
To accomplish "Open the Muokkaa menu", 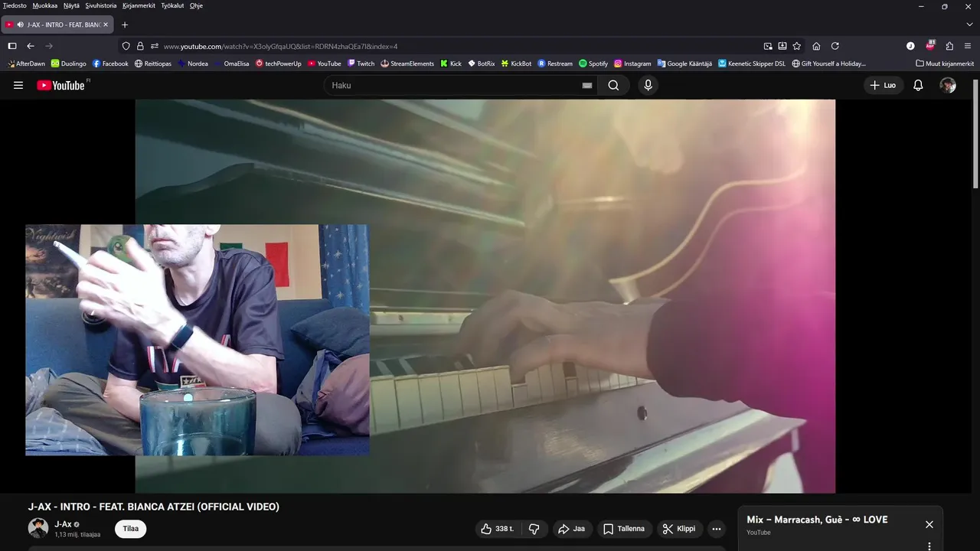I will coord(44,5).
